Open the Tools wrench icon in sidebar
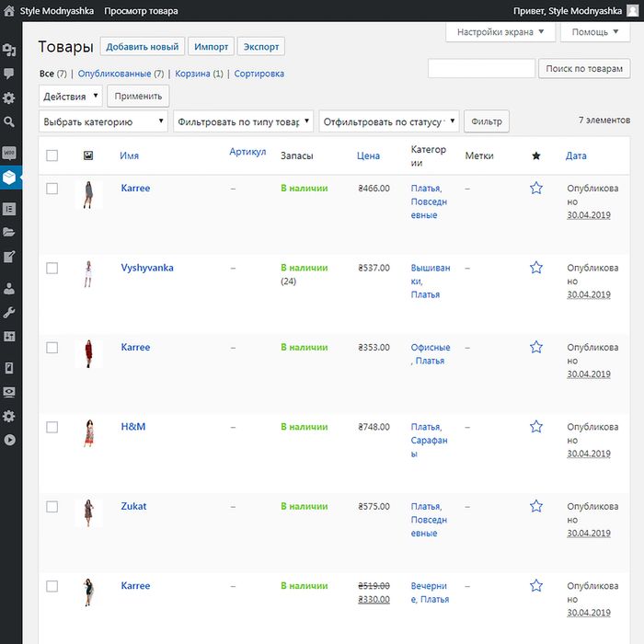 [9, 313]
